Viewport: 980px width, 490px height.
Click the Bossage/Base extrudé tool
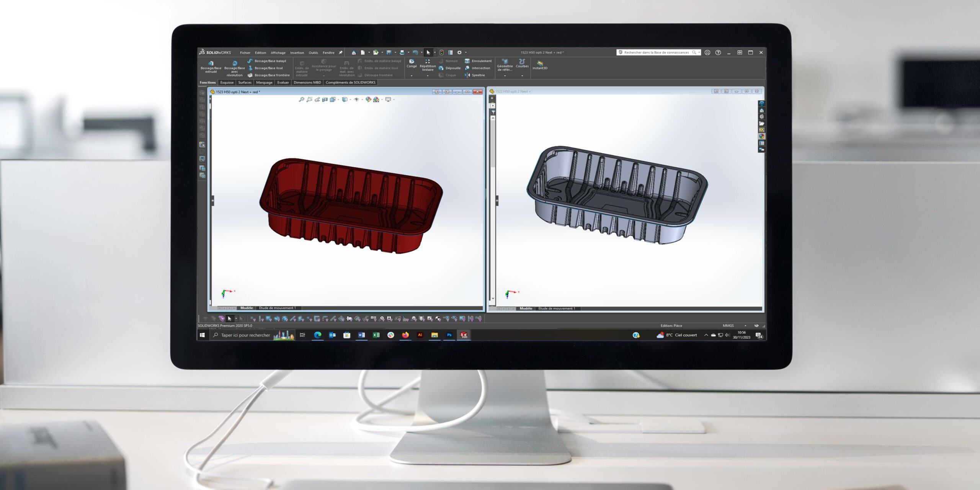pos(211,67)
